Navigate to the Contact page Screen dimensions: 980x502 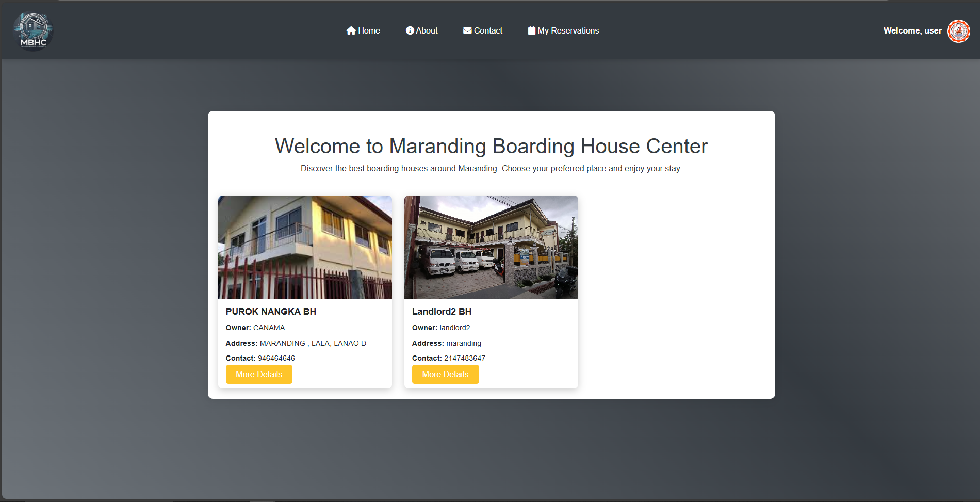coord(488,30)
